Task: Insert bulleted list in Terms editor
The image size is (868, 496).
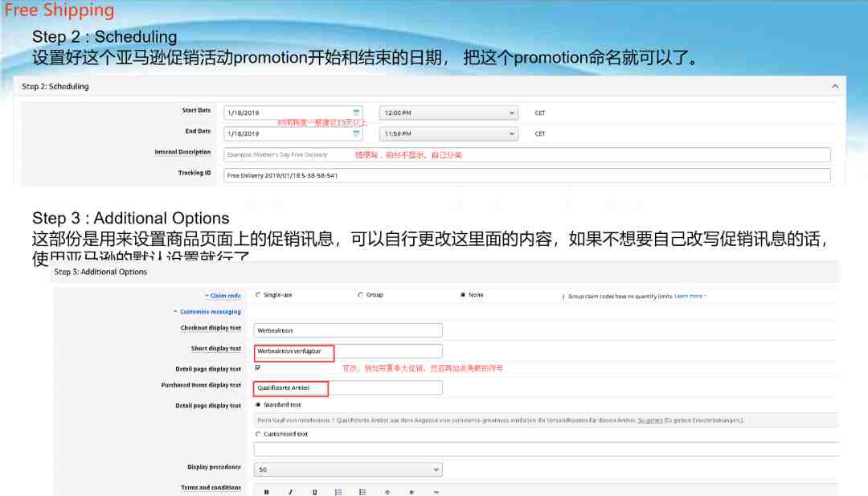Action: point(362,491)
